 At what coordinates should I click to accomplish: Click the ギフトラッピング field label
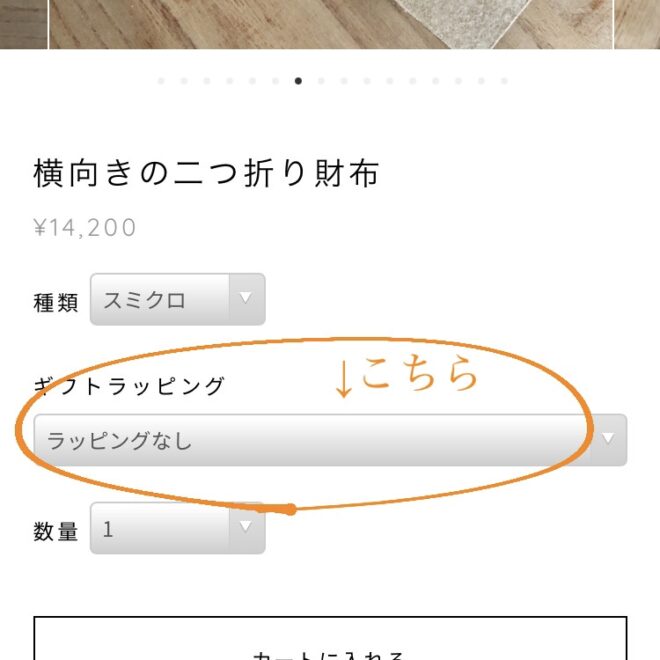[129, 386]
